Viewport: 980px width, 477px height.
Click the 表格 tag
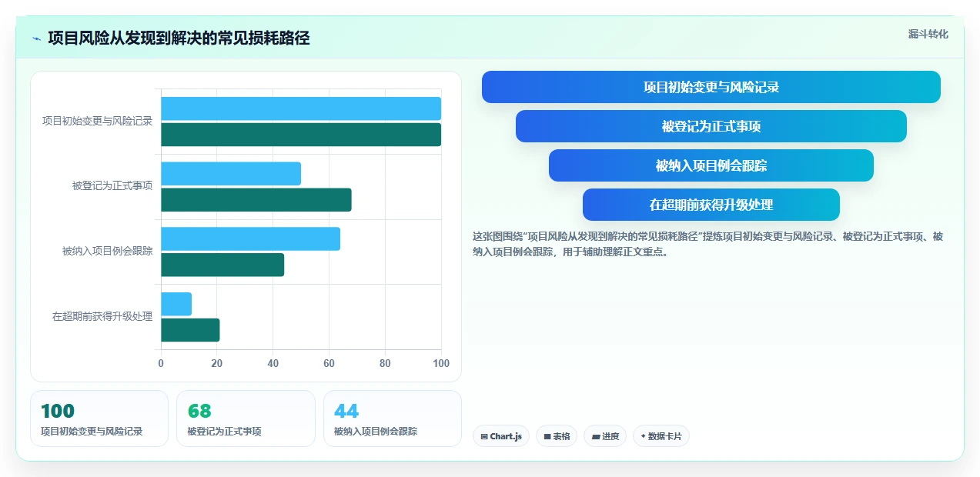click(x=557, y=436)
